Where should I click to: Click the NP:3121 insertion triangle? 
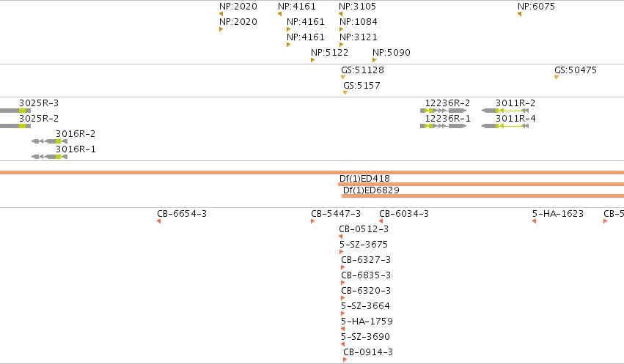click(x=342, y=45)
